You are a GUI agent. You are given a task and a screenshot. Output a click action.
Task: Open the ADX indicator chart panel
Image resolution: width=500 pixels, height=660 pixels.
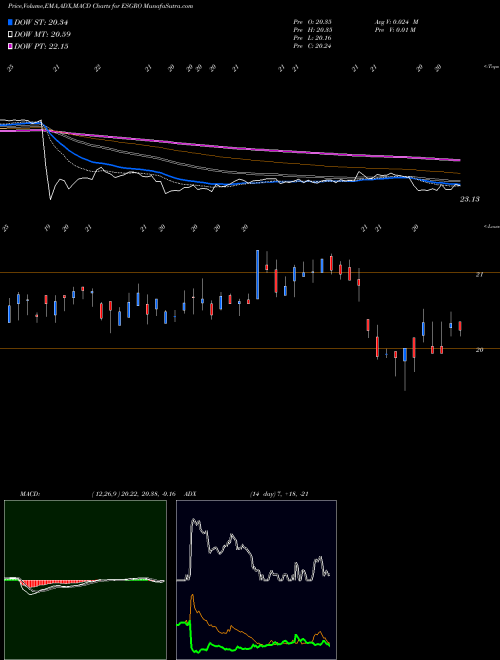[256, 580]
